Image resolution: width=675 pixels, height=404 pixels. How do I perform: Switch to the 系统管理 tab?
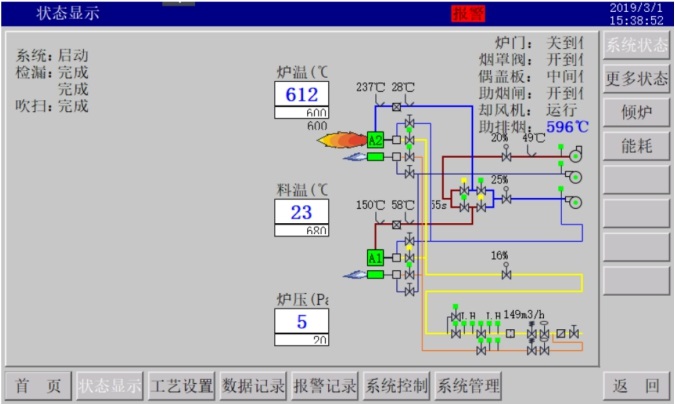pos(469,385)
